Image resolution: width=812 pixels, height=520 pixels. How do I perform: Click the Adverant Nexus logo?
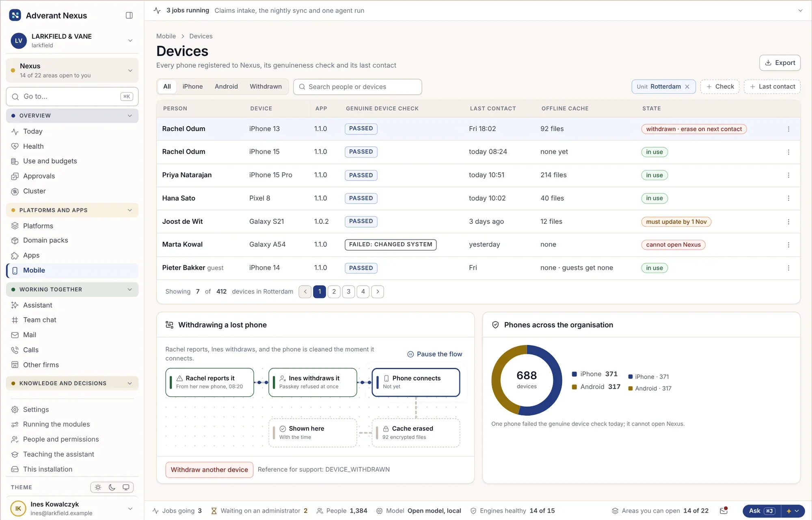click(15, 15)
